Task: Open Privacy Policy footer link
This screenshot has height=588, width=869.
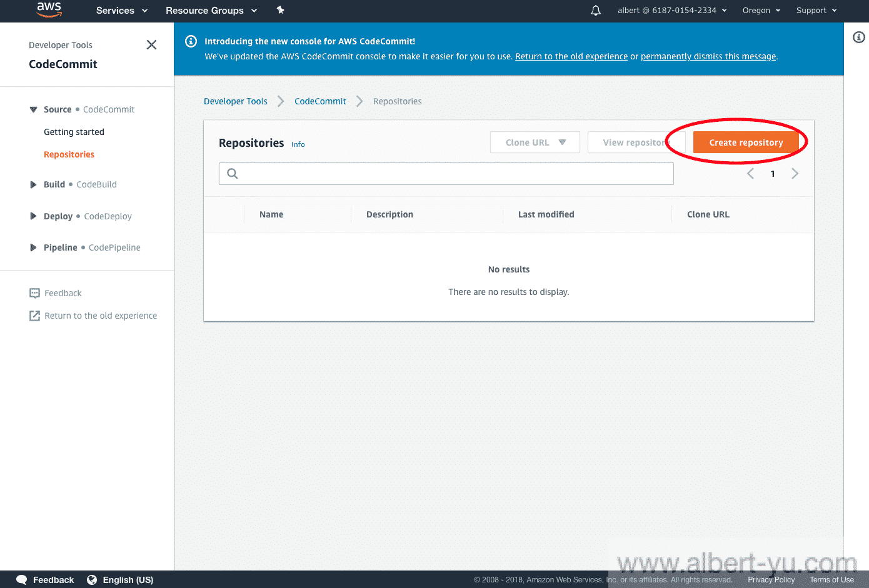Action: click(x=771, y=580)
